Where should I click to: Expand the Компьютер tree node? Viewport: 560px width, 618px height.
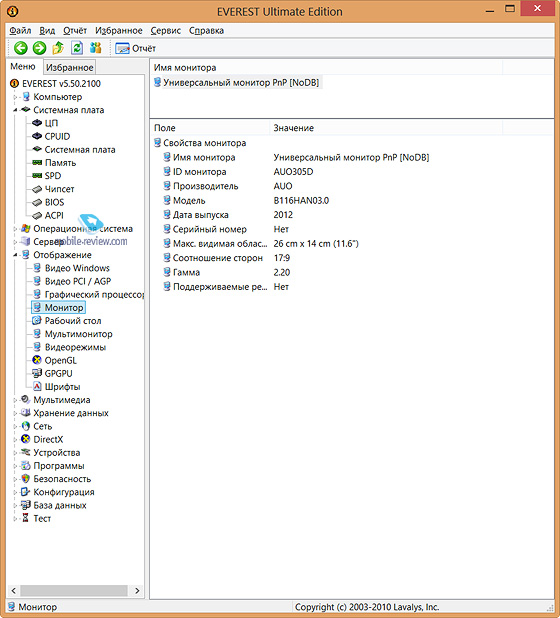[15, 97]
